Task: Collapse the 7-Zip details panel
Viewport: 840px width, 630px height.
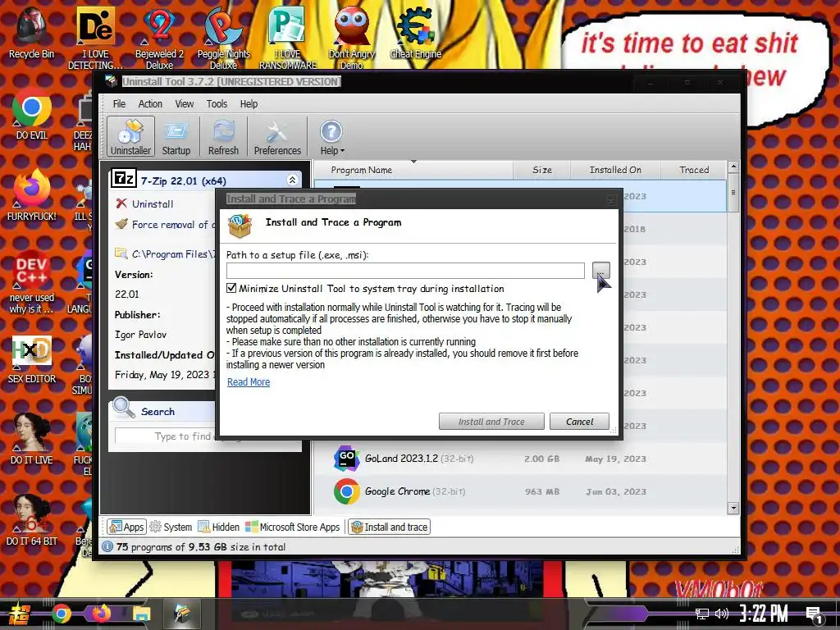Action: click(293, 180)
